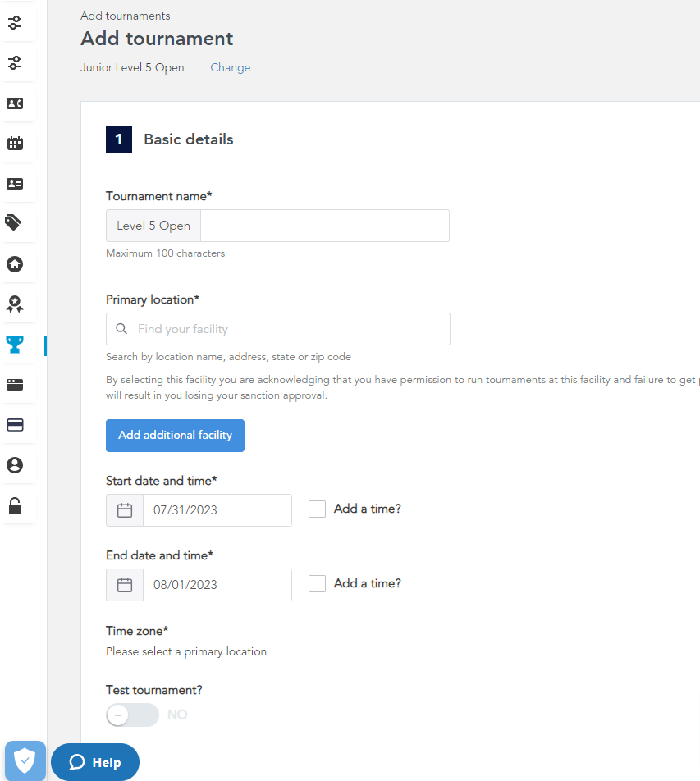Select the trophy tournaments sidebar icon
Screen dimensions: 700x781
[x=15, y=345]
